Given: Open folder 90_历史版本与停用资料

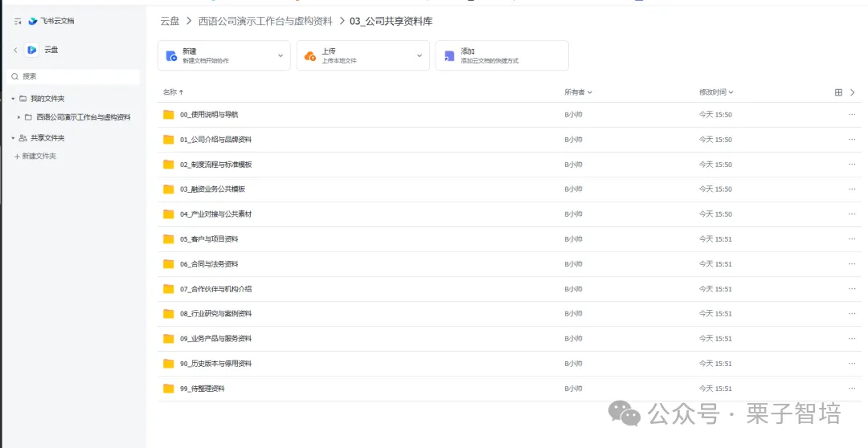Looking at the screenshot, I should coord(216,364).
